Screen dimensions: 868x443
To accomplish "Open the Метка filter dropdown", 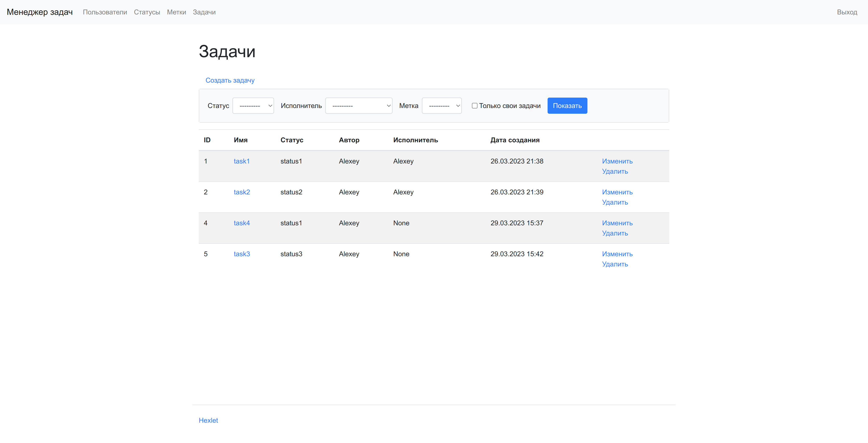I will pyautogui.click(x=441, y=106).
